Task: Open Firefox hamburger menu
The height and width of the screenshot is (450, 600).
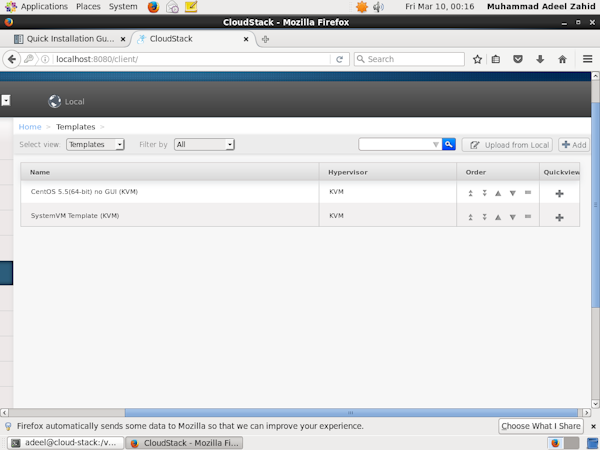Action: pos(587,59)
